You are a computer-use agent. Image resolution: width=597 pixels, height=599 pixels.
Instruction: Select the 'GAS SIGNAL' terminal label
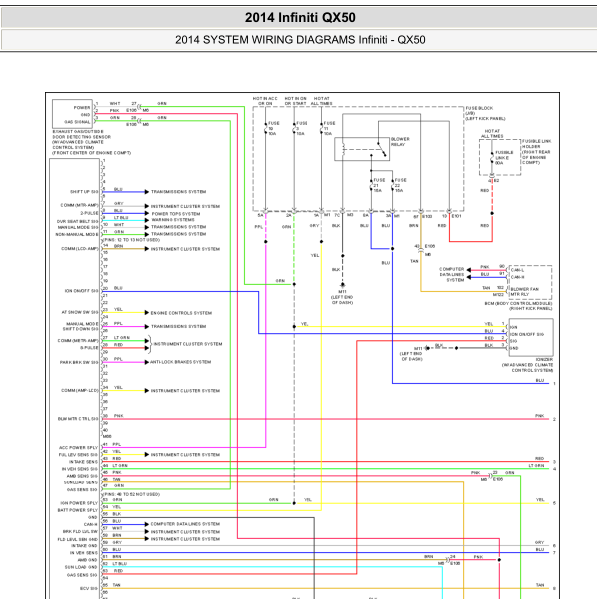(x=77, y=122)
